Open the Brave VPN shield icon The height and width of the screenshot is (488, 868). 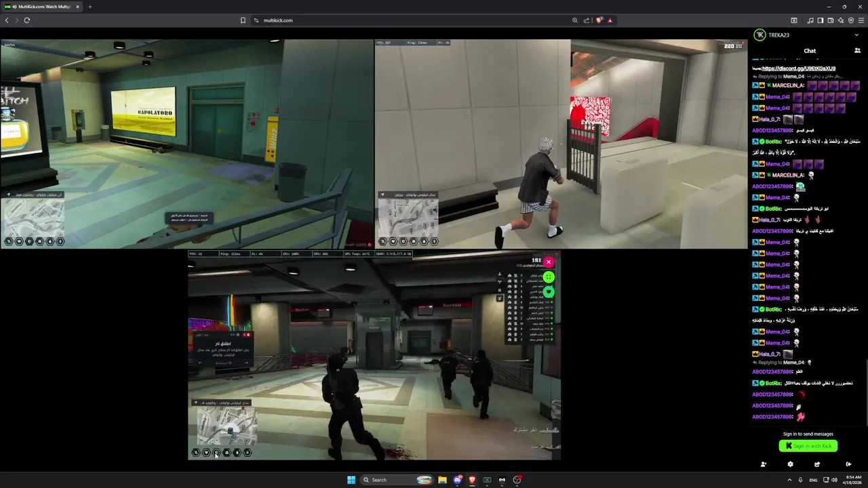click(x=851, y=20)
